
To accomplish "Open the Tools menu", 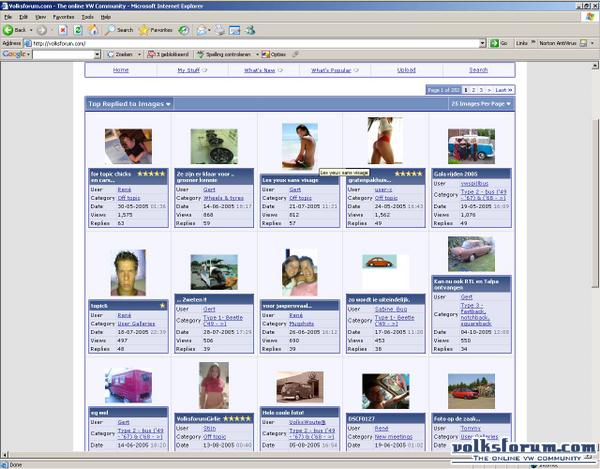I will click(x=88, y=17).
